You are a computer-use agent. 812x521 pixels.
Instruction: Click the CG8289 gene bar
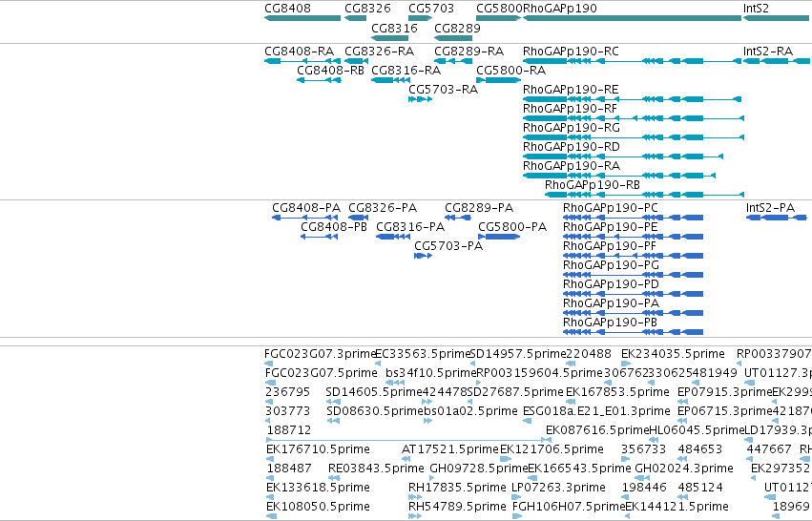coord(453,38)
